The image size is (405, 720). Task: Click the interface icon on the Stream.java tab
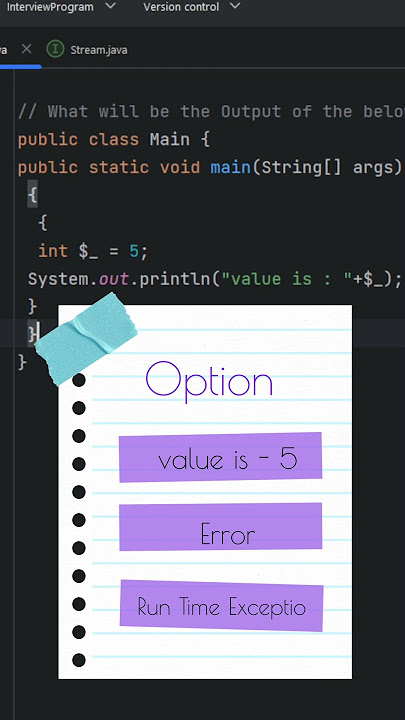point(55,49)
